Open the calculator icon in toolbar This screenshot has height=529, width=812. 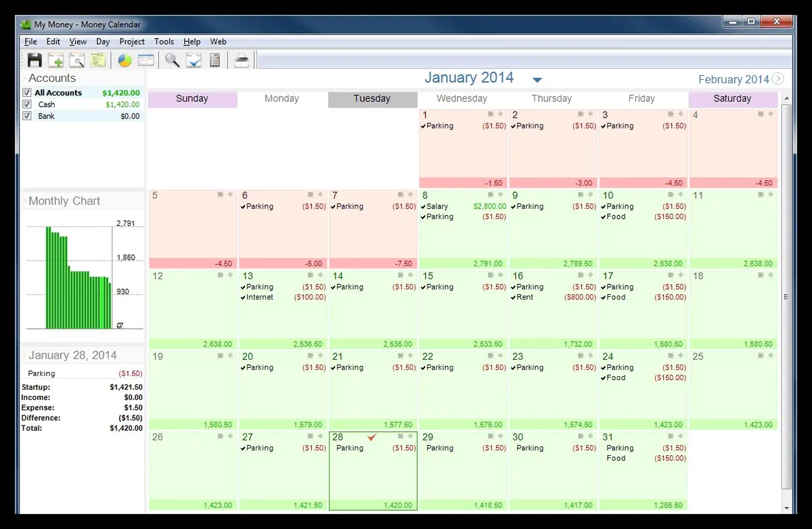(x=215, y=60)
